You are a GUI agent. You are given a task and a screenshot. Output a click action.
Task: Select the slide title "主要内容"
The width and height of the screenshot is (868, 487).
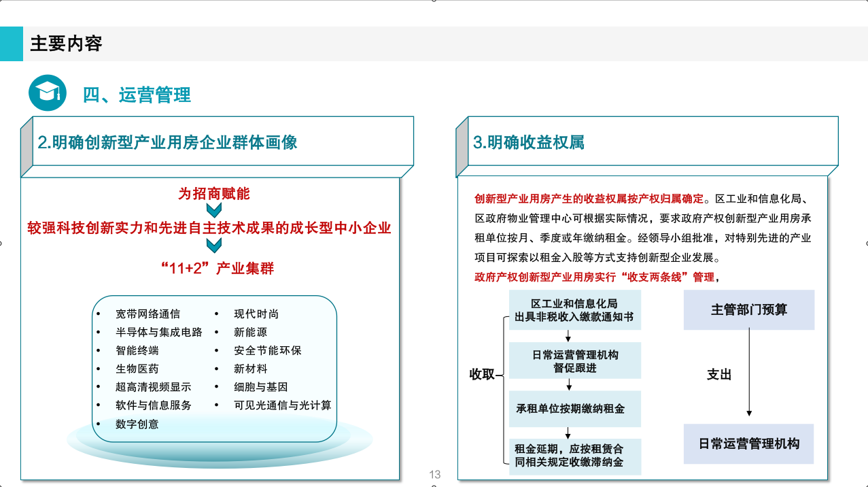66,44
